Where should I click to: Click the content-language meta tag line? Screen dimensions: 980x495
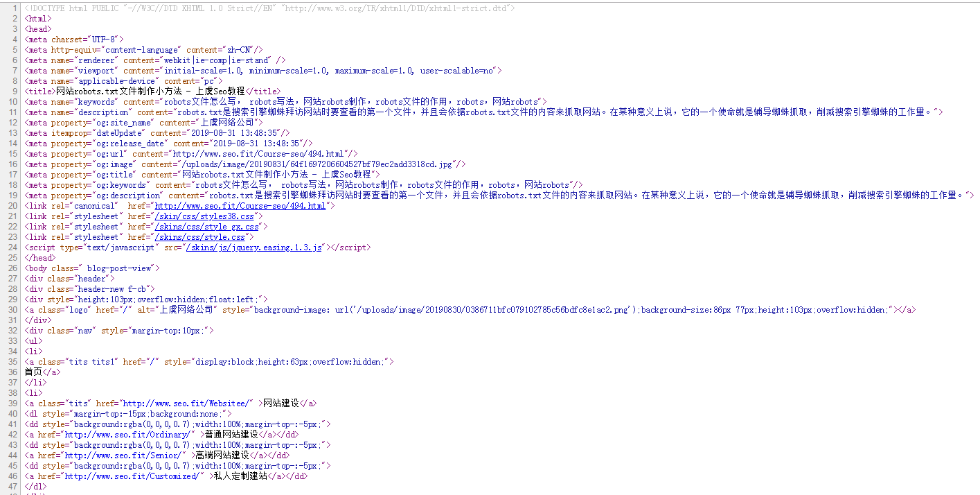[143, 50]
